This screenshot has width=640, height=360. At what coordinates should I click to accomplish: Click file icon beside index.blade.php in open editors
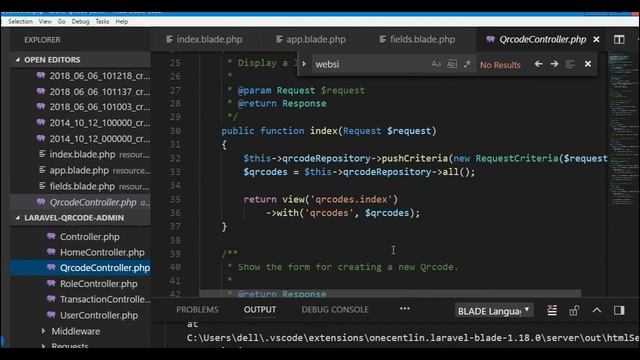coord(42,154)
